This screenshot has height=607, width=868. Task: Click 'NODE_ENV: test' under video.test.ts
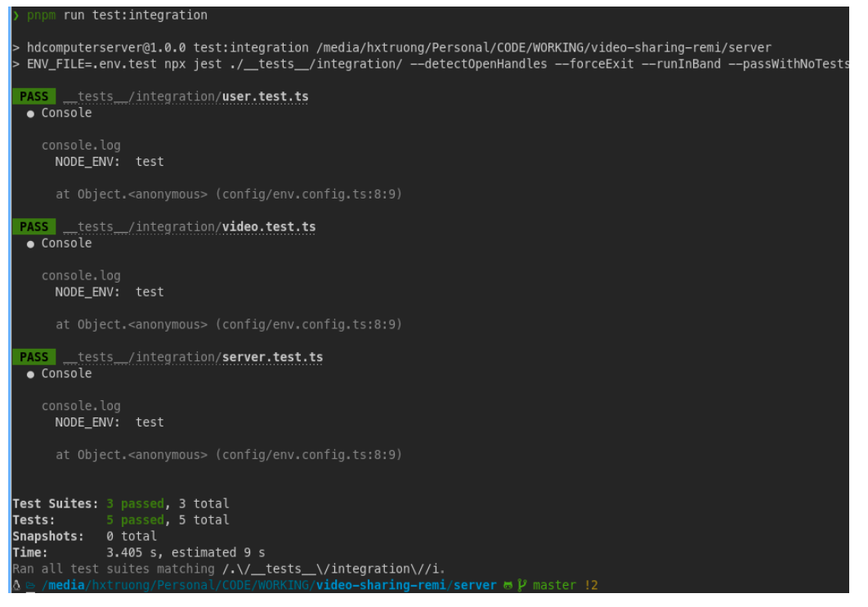[x=109, y=292]
